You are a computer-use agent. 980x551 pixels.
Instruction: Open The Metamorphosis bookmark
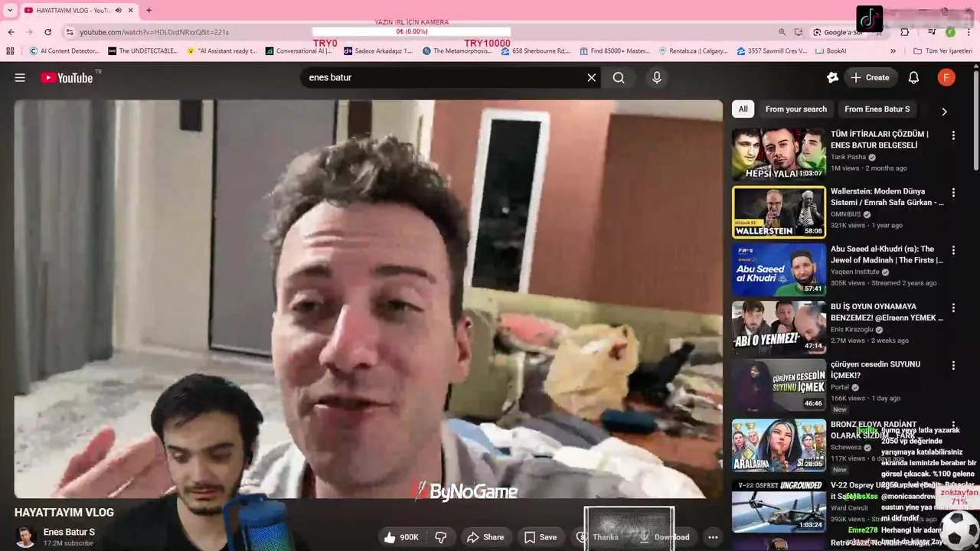457,51
